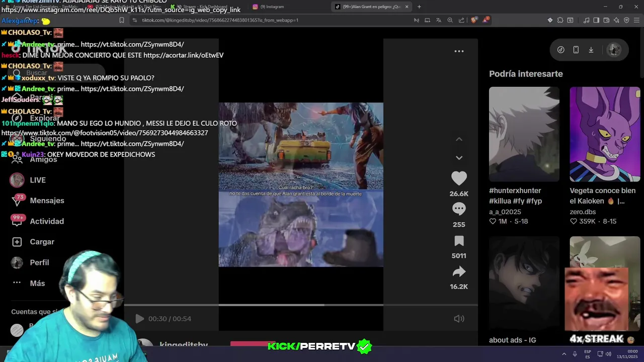
Task: Play the paused TikTok video
Action: pos(139,319)
